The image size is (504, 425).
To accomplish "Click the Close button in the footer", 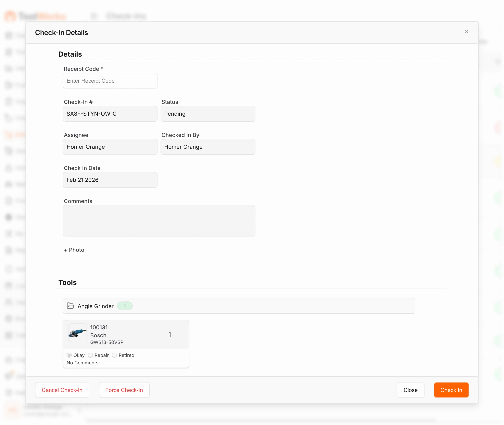I will [410, 390].
